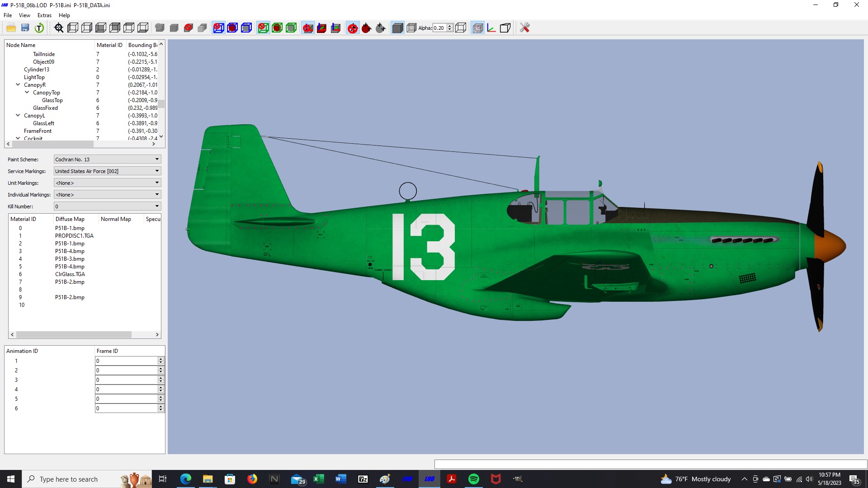The height and width of the screenshot is (488, 868).
Task: Toggle the gray solid cube shading icon
Action: point(397,28)
